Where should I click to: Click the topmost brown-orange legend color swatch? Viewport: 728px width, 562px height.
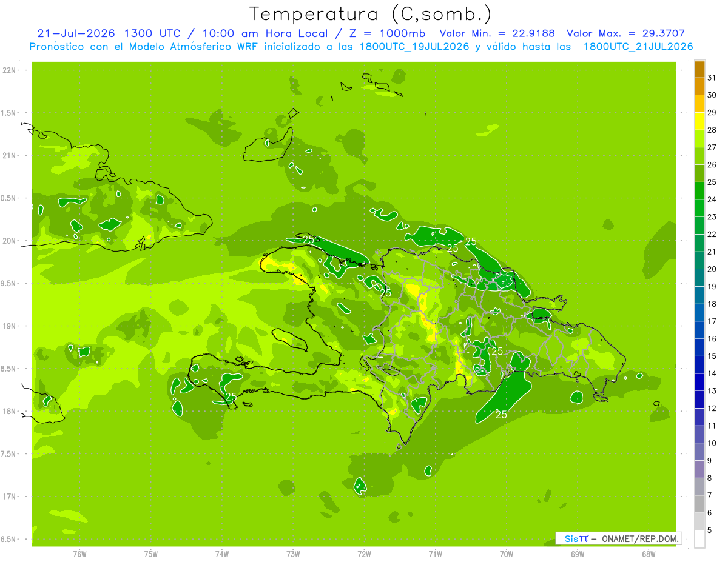[699, 70]
